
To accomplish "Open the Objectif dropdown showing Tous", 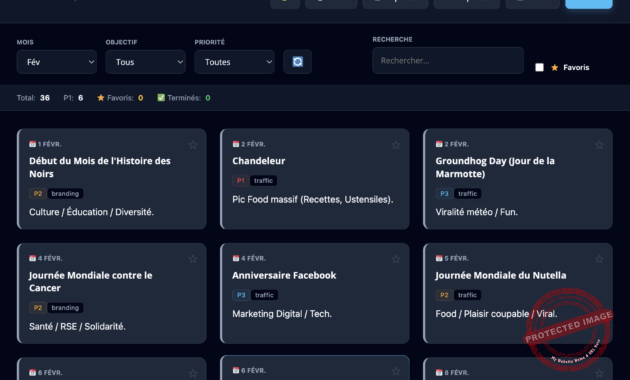I will pyautogui.click(x=145, y=62).
